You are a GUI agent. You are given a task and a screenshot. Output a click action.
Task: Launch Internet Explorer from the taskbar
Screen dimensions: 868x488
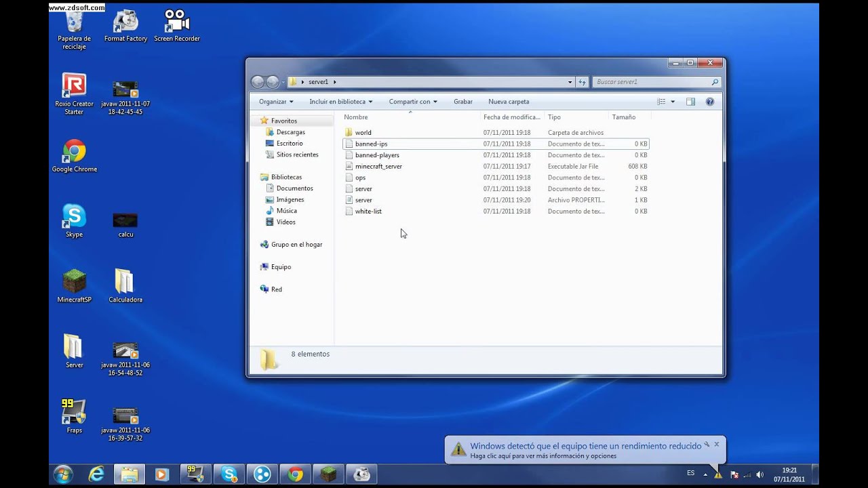pos(96,474)
